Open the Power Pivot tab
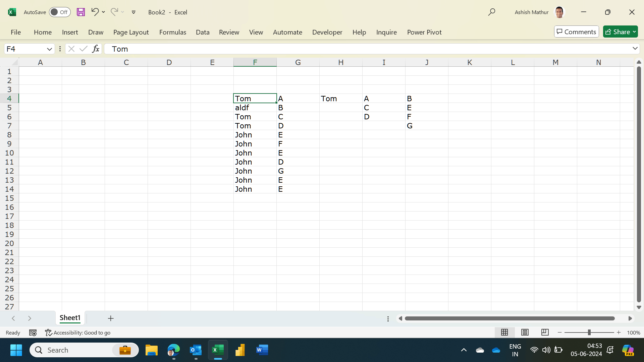The image size is (644, 362). (x=424, y=32)
